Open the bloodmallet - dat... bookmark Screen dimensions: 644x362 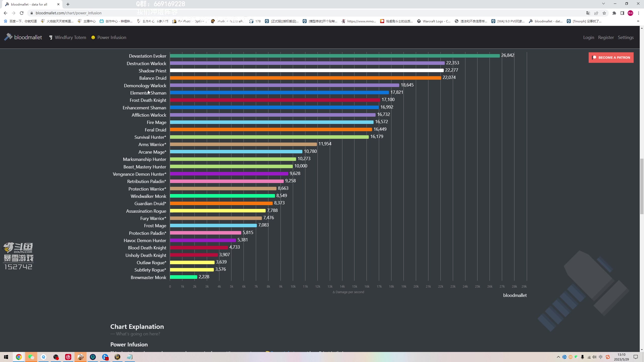546,21
